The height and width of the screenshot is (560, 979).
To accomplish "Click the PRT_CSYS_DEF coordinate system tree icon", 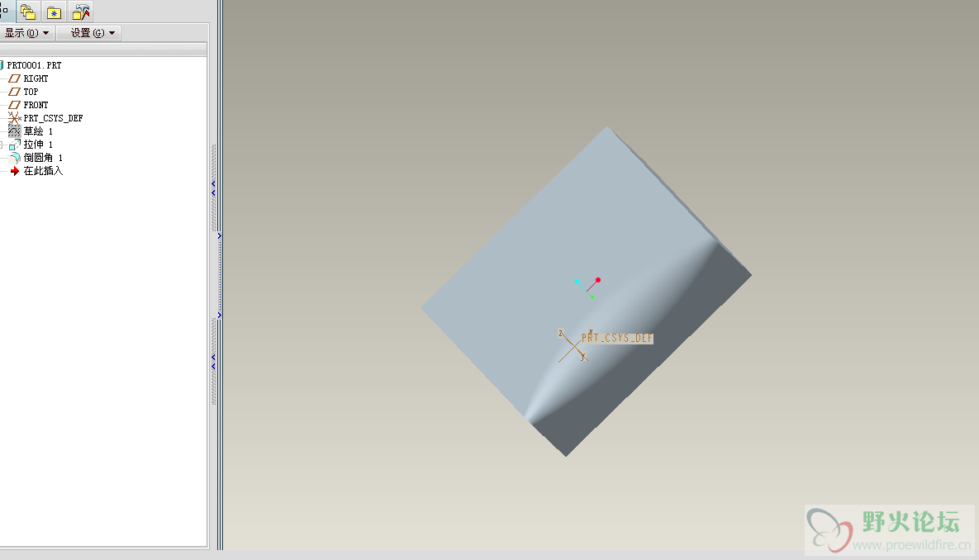I will 14,118.
